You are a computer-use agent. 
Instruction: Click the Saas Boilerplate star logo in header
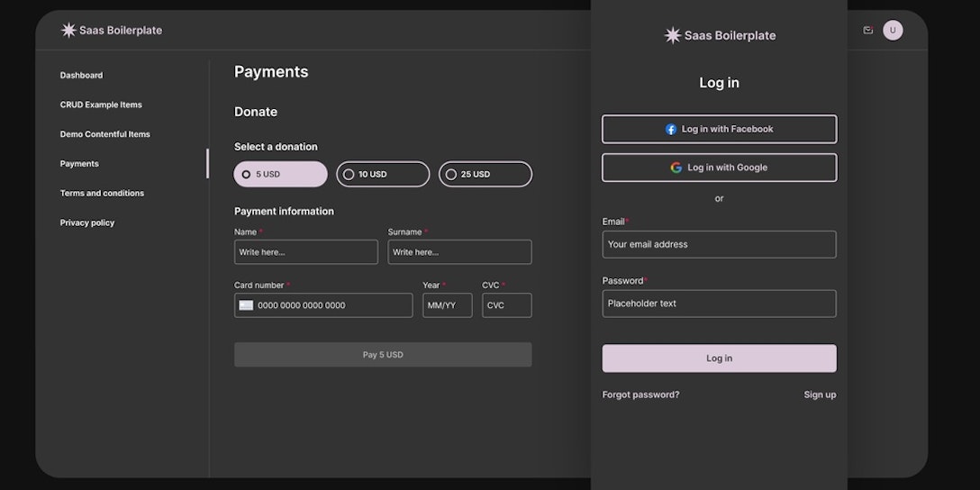click(68, 31)
